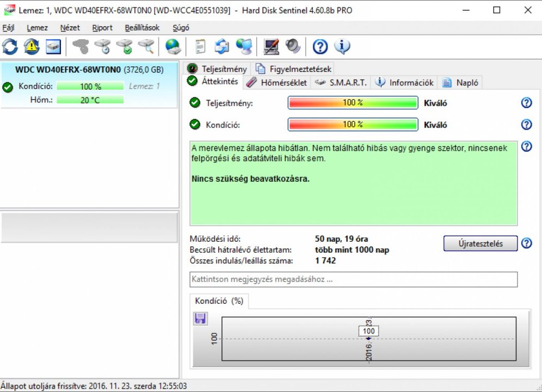Select the Áttekintés tab
Viewport: 542px width, 392px height.
point(213,82)
